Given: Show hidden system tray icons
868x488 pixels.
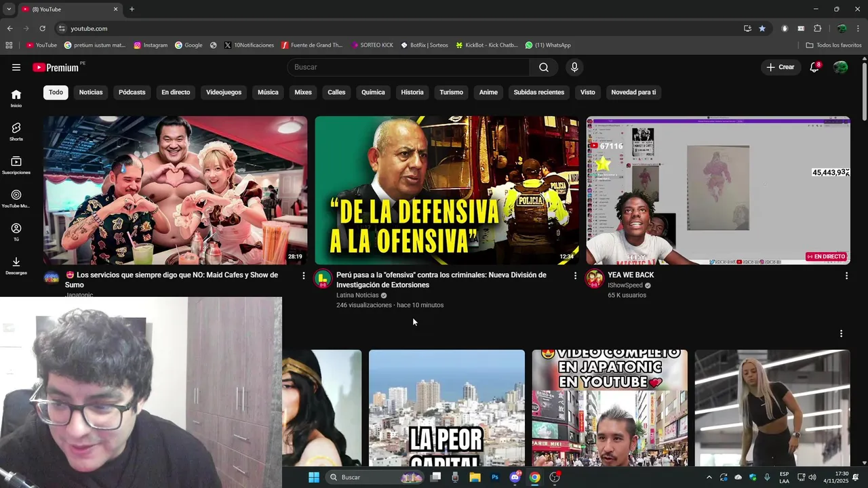Looking at the screenshot, I should tap(709, 477).
